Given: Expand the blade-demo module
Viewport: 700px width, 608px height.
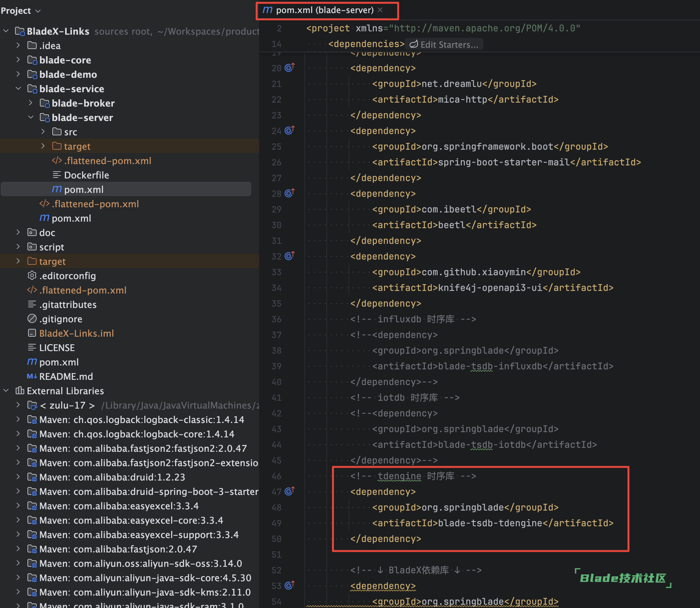Looking at the screenshot, I should click(18, 74).
